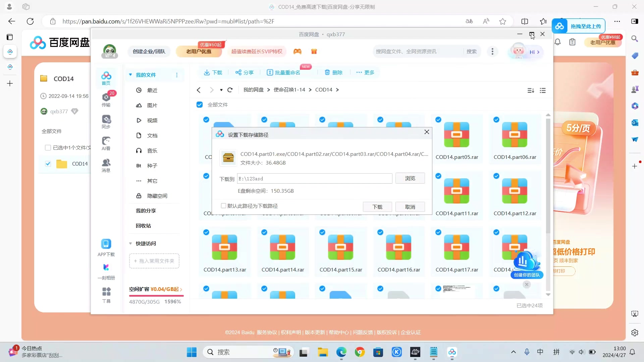Toggle 已选中1个文件 checkbox in browser page
The image size is (644, 362).
[x=48, y=147]
